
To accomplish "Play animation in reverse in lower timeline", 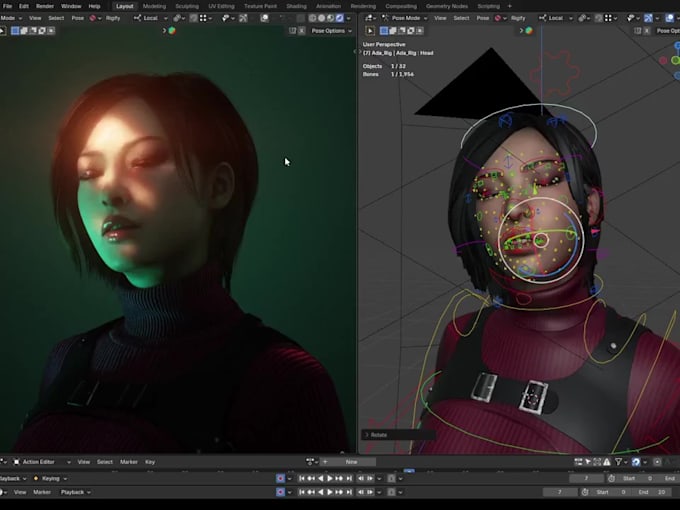I will coord(321,492).
